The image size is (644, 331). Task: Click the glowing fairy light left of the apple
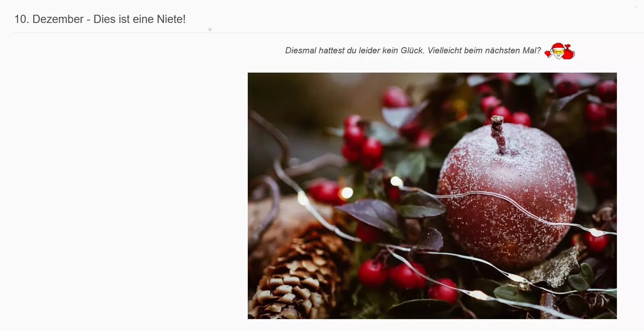click(397, 181)
